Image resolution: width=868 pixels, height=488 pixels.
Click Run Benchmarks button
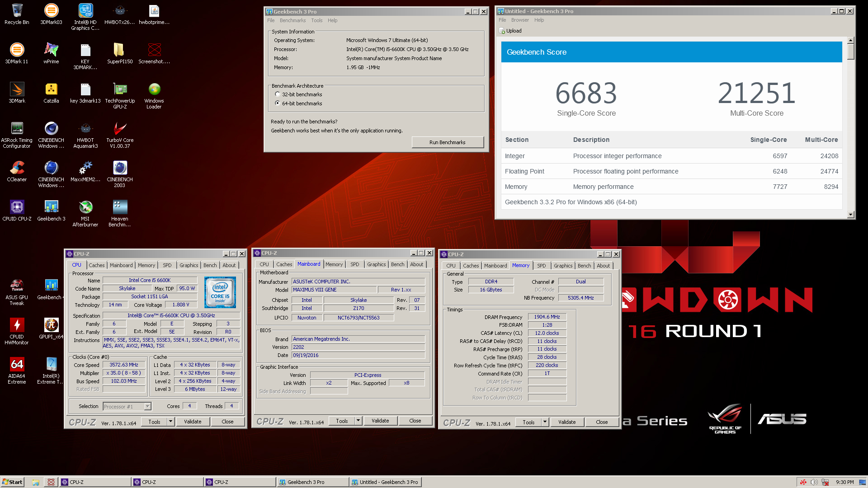click(x=447, y=142)
